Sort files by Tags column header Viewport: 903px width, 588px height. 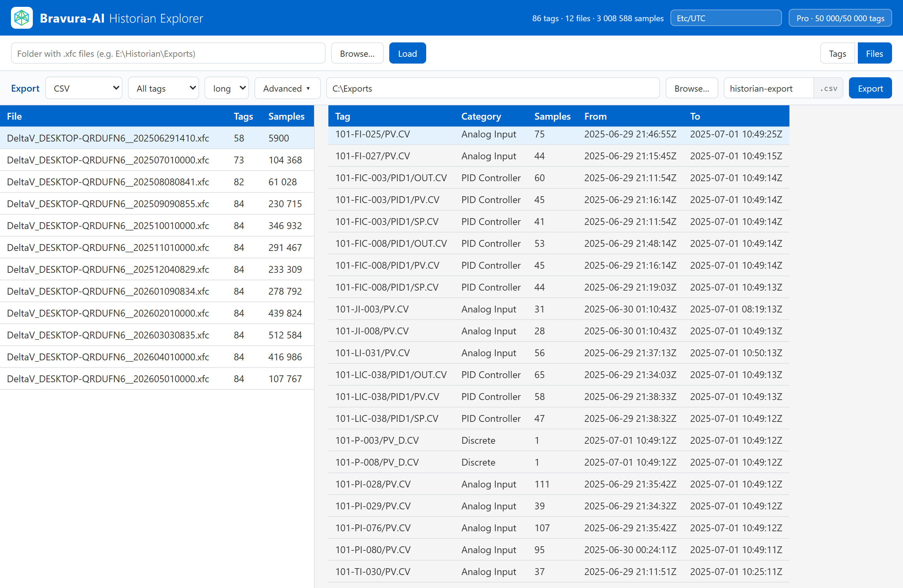(x=243, y=116)
